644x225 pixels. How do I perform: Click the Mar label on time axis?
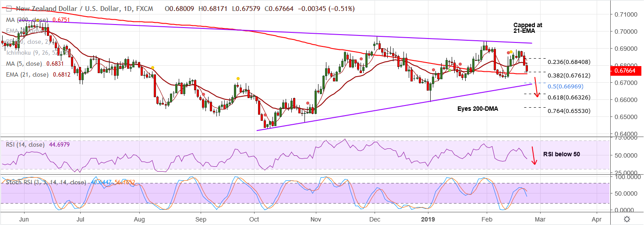click(540, 218)
